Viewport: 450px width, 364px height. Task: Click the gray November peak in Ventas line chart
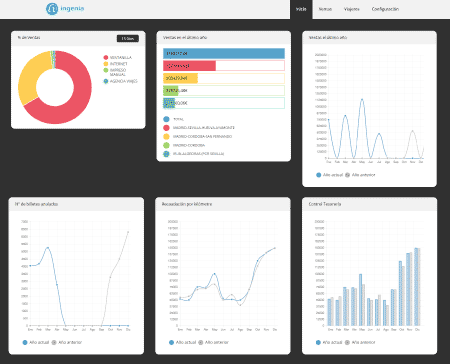click(x=413, y=131)
